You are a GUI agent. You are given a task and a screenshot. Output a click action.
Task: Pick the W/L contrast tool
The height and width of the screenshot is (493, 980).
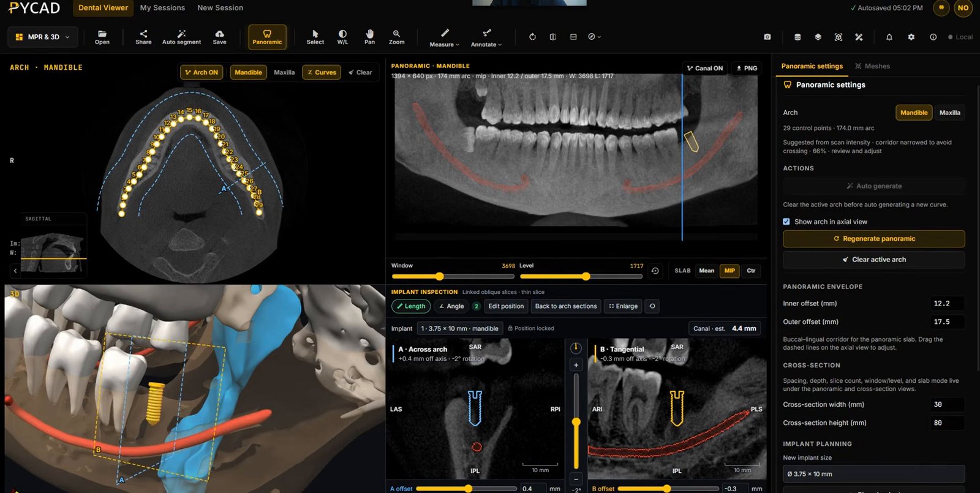click(342, 37)
